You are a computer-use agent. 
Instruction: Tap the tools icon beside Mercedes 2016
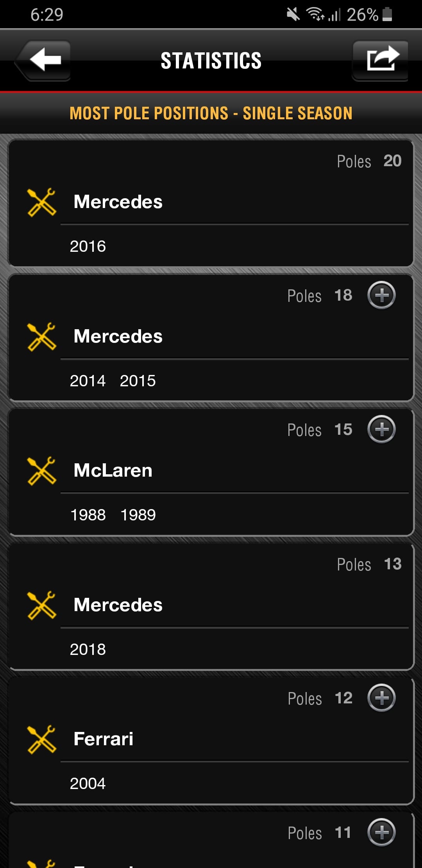click(x=41, y=202)
